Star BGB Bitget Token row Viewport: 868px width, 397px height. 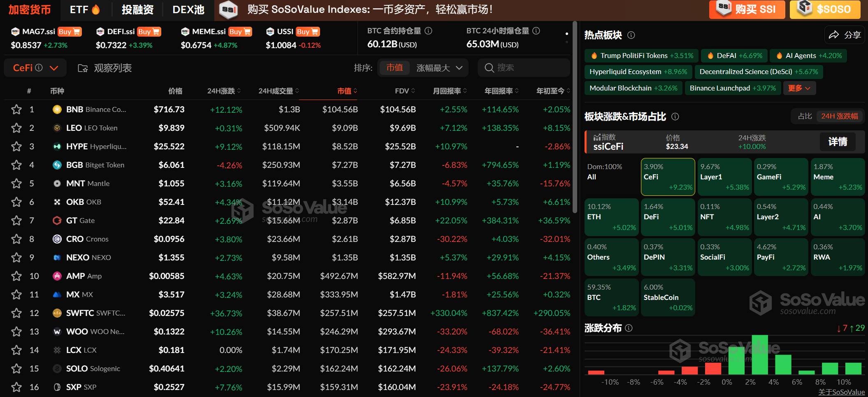coord(16,165)
